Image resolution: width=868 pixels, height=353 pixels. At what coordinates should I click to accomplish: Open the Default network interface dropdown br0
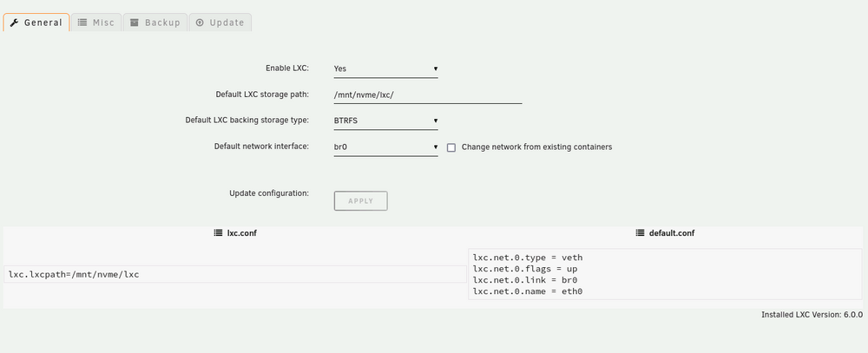click(x=386, y=147)
